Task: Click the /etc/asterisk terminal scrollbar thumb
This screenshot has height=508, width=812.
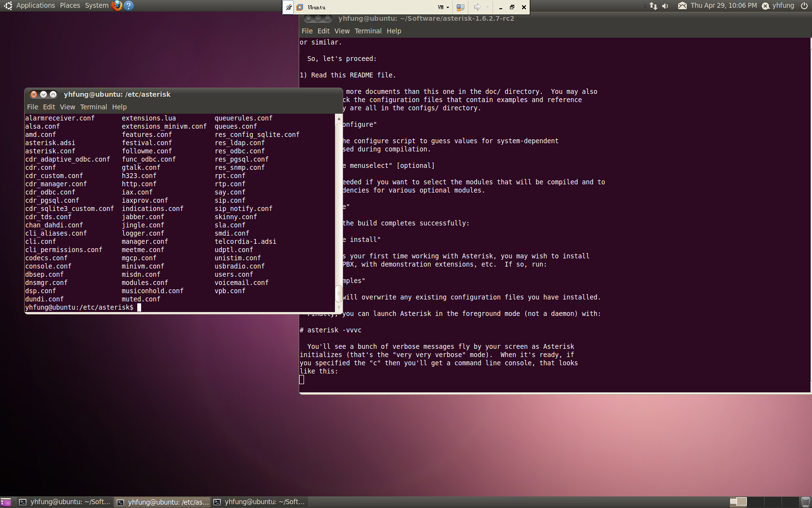Action: (339, 293)
